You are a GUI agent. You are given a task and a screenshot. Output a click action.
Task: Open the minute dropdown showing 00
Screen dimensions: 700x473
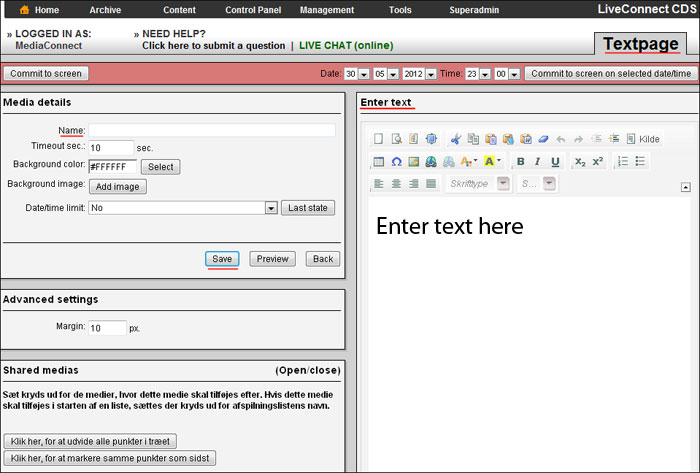[507, 74]
